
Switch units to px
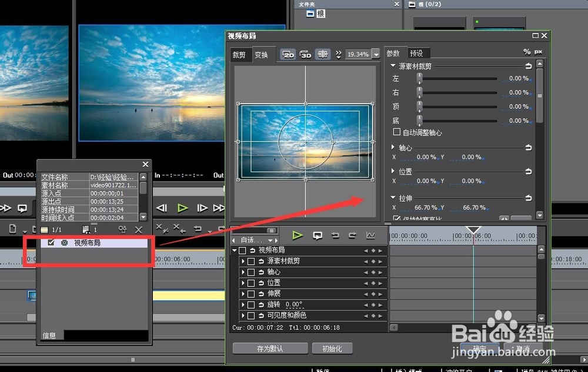click(538, 52)
